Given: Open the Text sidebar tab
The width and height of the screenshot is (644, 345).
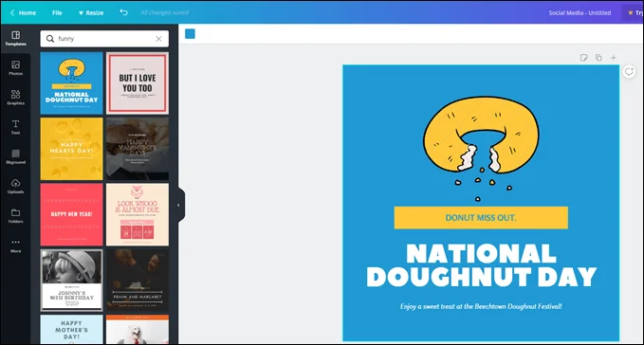Looking at the screenshot, I should pos(15,127).
